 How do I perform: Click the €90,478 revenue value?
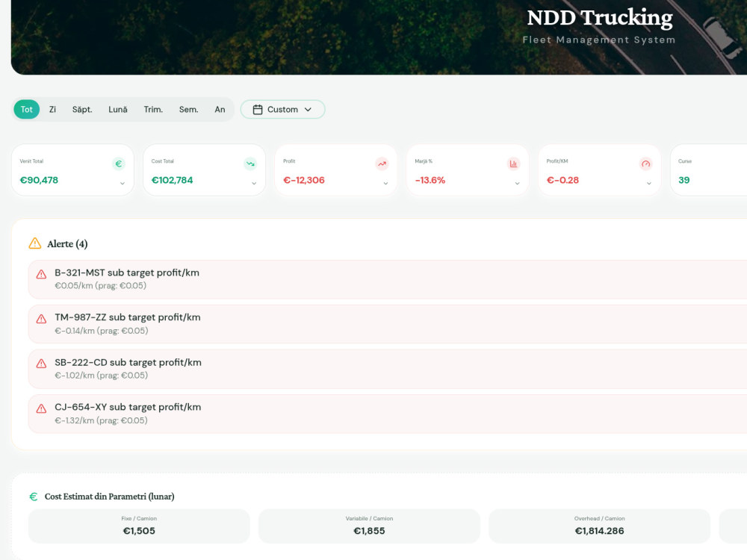[39, 181]
